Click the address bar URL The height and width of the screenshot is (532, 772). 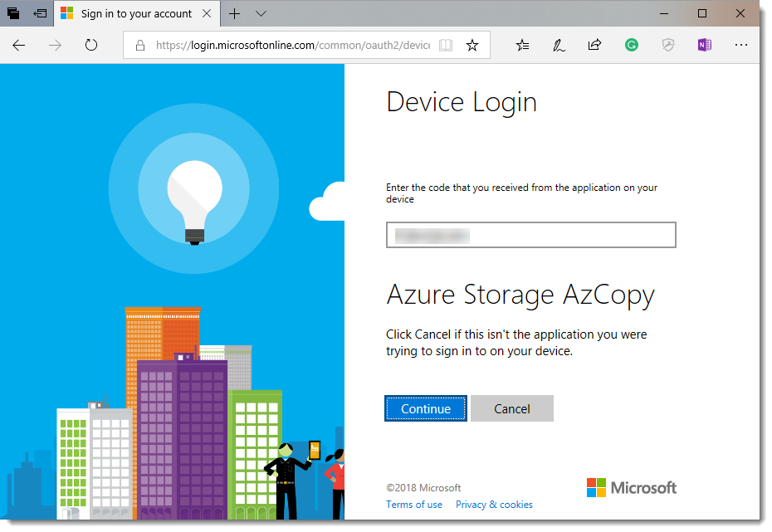(293, 46)
